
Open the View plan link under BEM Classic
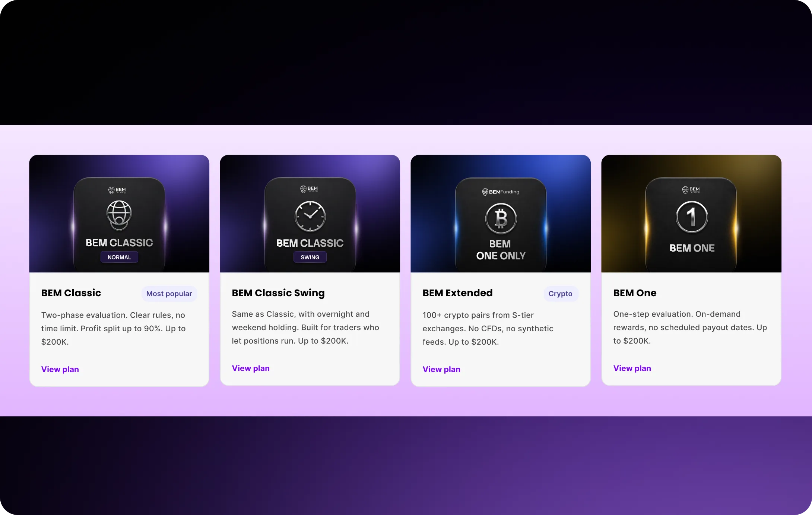[x=60, y=369]
